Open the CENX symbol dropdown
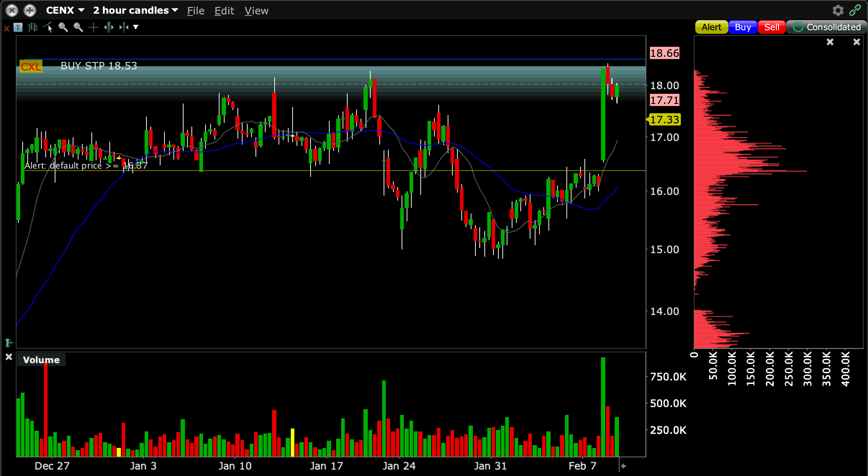This screenshot has width=868, height=476. 65,10
